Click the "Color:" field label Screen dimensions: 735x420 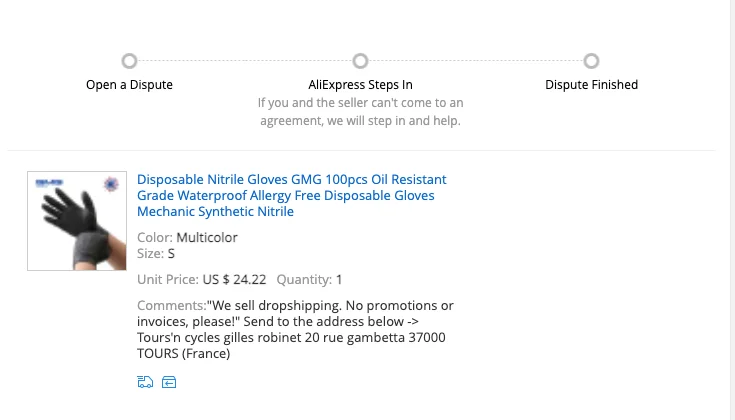click(155, 238)
